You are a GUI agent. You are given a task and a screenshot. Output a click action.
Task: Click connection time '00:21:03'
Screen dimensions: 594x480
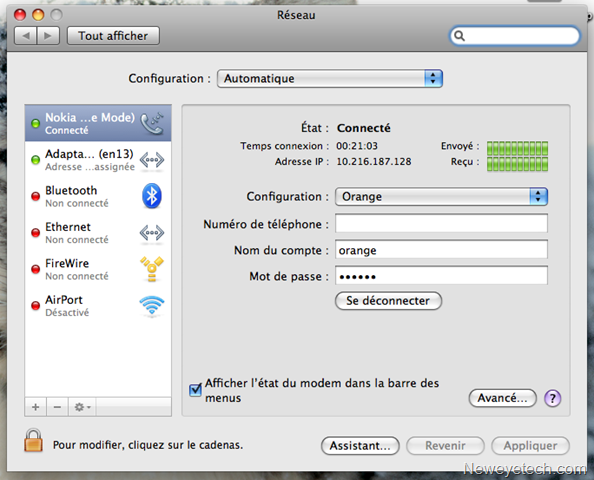[357, 146]
